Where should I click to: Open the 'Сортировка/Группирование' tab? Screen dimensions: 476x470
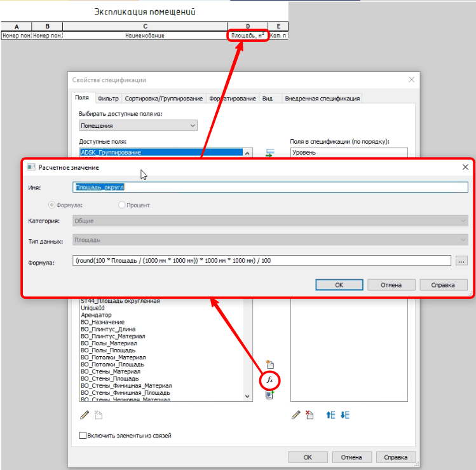pos(163,99)
